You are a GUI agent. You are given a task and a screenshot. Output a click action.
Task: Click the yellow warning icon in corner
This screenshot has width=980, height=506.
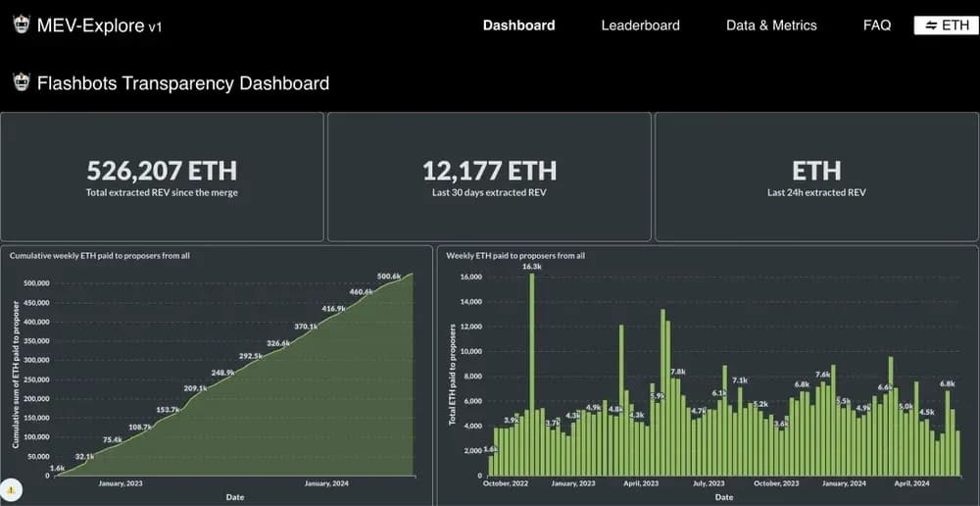[x=11, y=490]
